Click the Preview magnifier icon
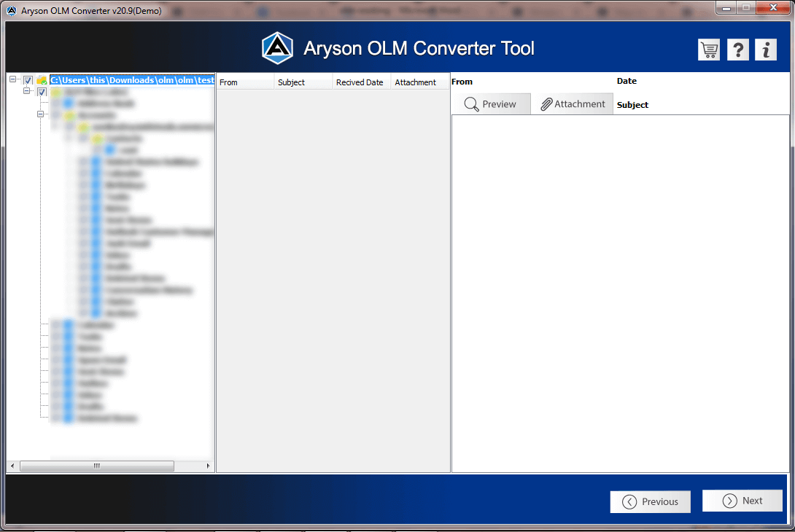Image resolution: width=795 pixels, height=532 pixels. click(471, 104)
